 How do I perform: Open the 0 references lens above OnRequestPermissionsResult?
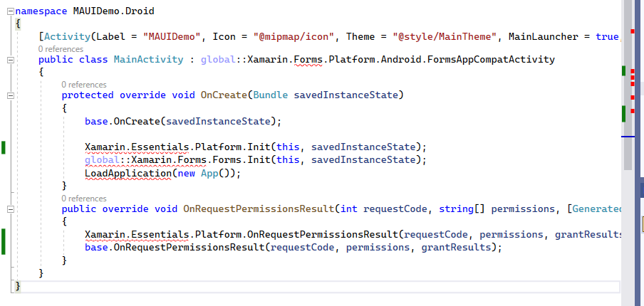[x=84, y=199]
